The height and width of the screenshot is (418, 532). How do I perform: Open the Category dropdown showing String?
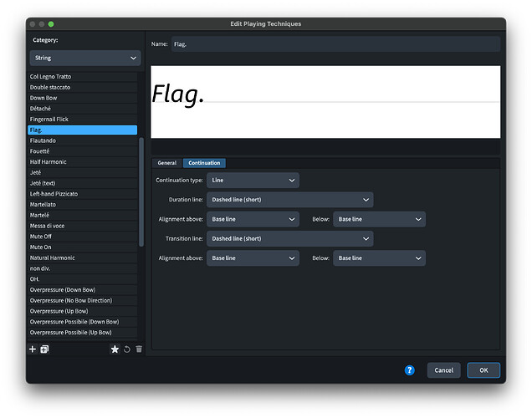pyautogui.click(x=85, y=58)
